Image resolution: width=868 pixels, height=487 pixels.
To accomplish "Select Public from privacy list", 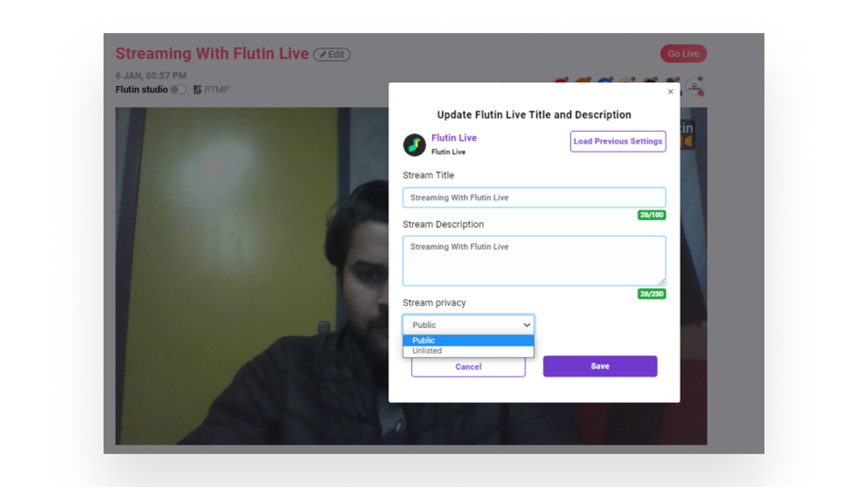I will point(468,341).
